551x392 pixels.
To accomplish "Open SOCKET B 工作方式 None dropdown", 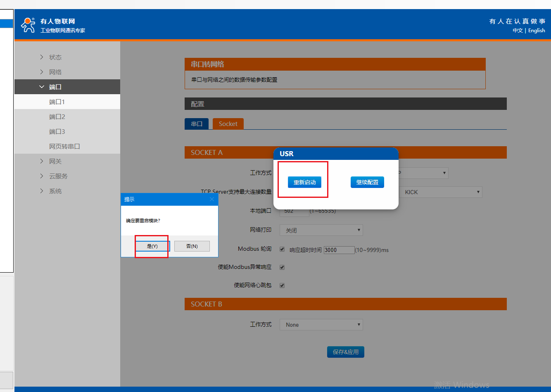I will (321, 325).
